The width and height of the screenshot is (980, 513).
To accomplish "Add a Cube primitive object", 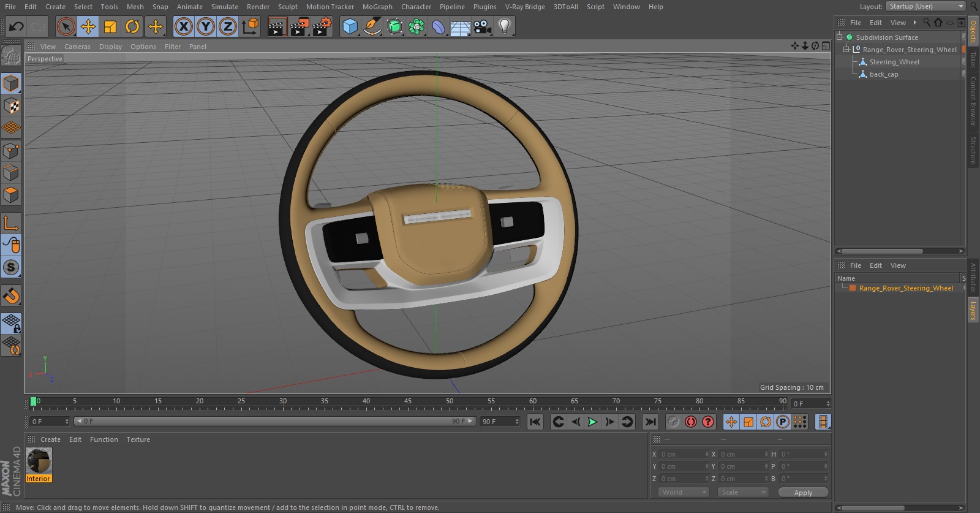I will coord(350,26).
